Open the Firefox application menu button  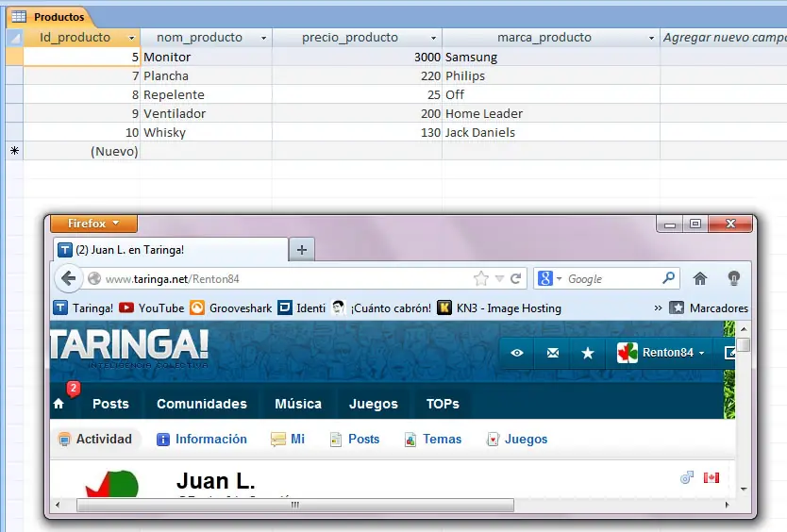pyautogui.click(x=93, y=224)
